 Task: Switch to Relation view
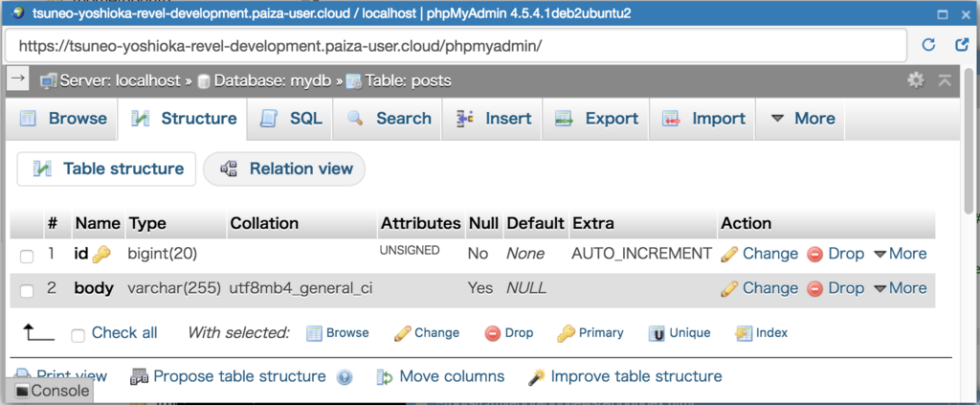coord(284,169)
